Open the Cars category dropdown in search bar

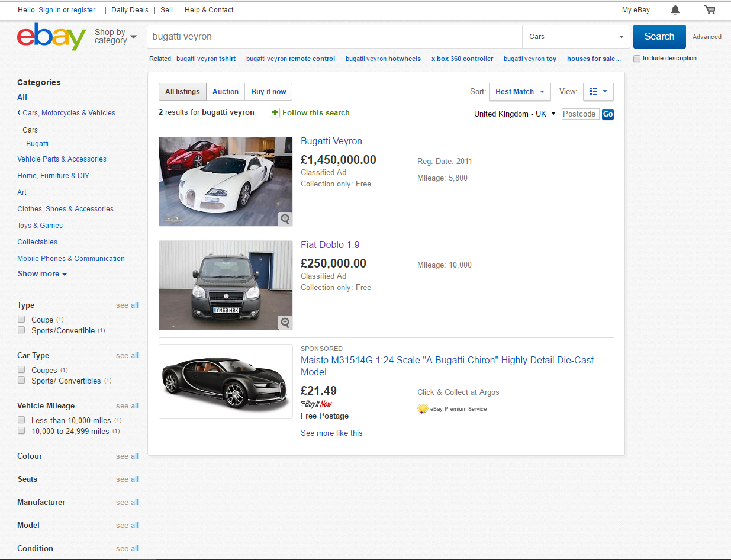576,37
